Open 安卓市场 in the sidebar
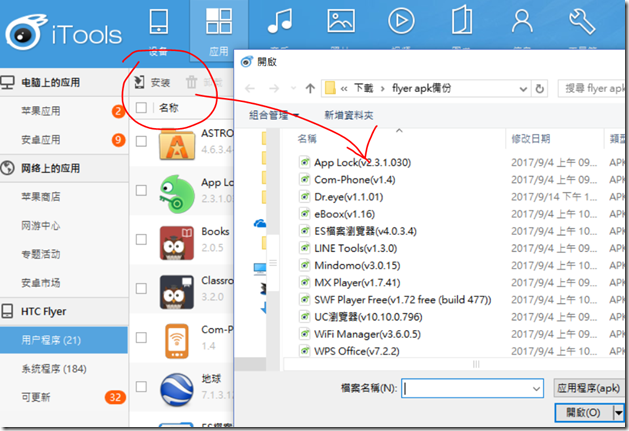629x431 pixels. 41,283
